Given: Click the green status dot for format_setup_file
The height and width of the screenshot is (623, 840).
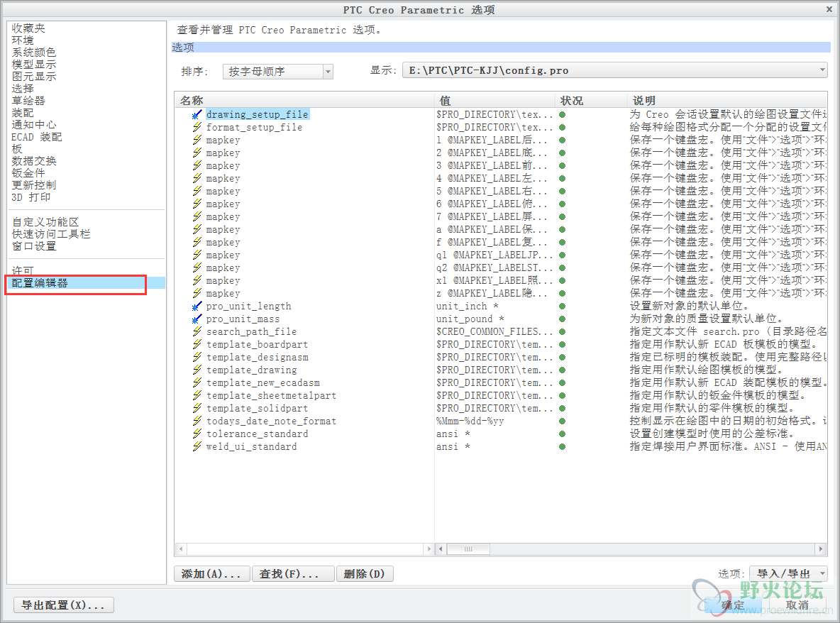Looking at the screenshot, I should click(x=563, y=128).
